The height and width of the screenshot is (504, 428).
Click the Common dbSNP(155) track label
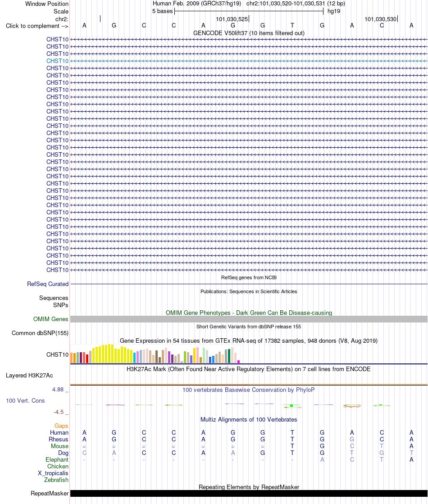click(x=40, y=333)
